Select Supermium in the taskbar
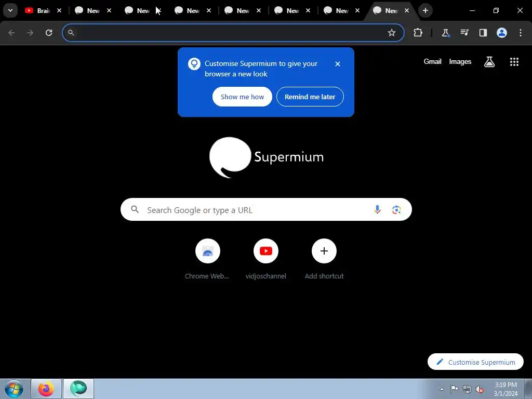Viewport: 532px width, 399px height. (78, 389)
